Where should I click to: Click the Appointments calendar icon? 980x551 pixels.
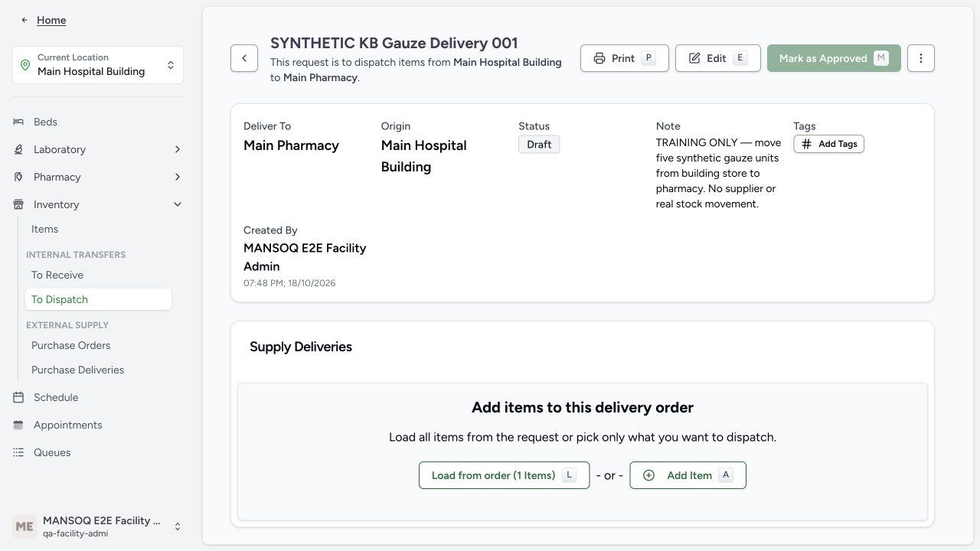coord(18,425)
